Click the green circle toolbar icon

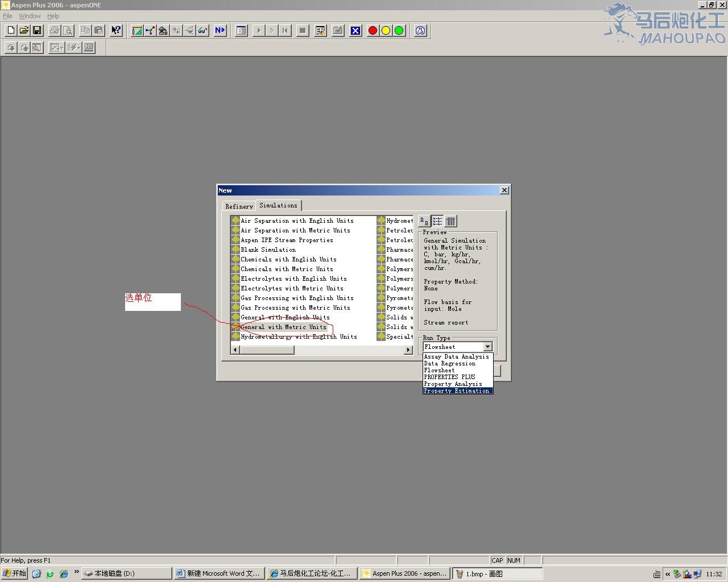[x=399, y=31]
